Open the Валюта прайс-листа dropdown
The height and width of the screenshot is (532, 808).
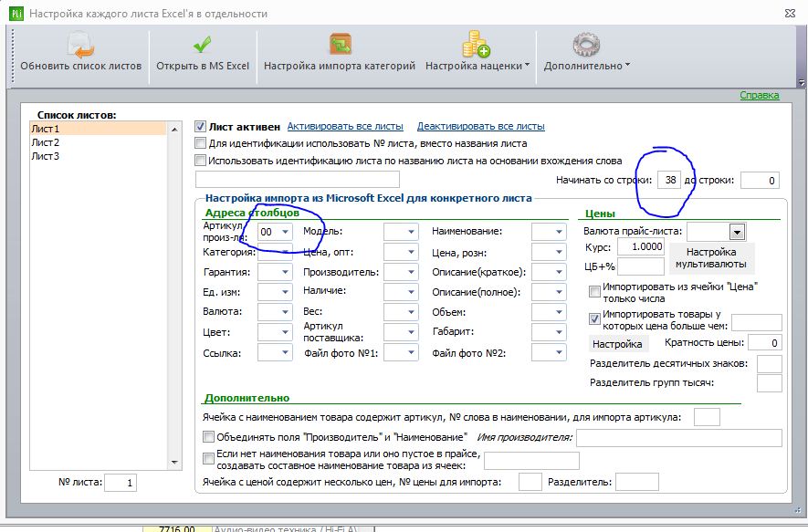738,232
